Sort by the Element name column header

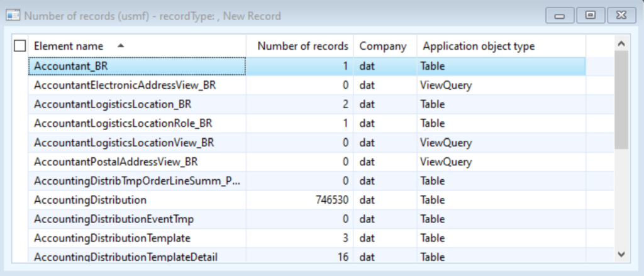click(x=137, y=46)
